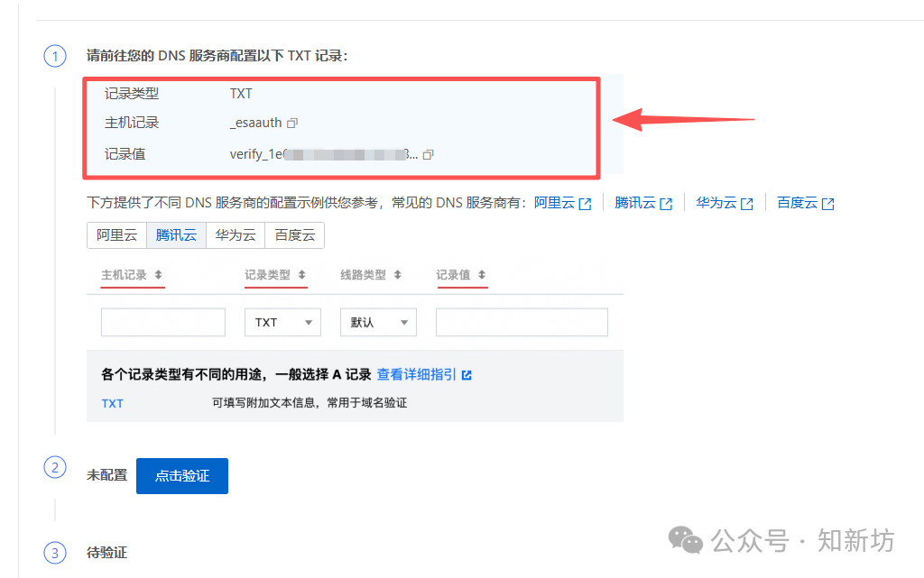Open 腾讯云 via its external link icon
Image resolution: width=924 pixels, height=578 pixels.
coord(667,203)
